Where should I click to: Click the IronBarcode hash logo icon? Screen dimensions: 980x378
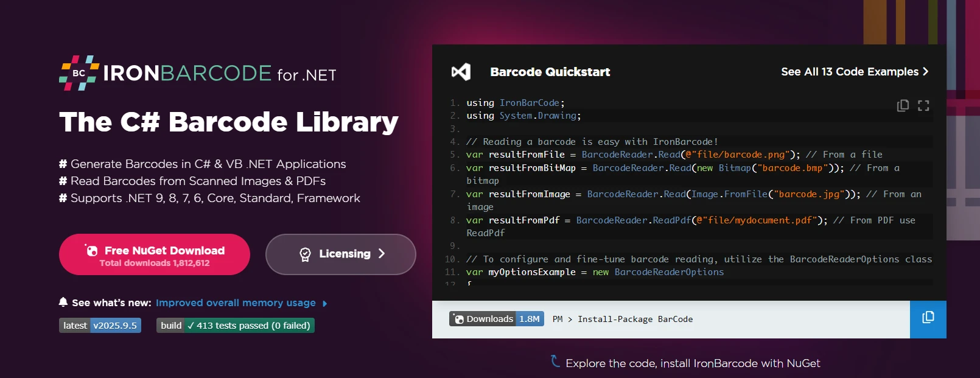point(79,73)
